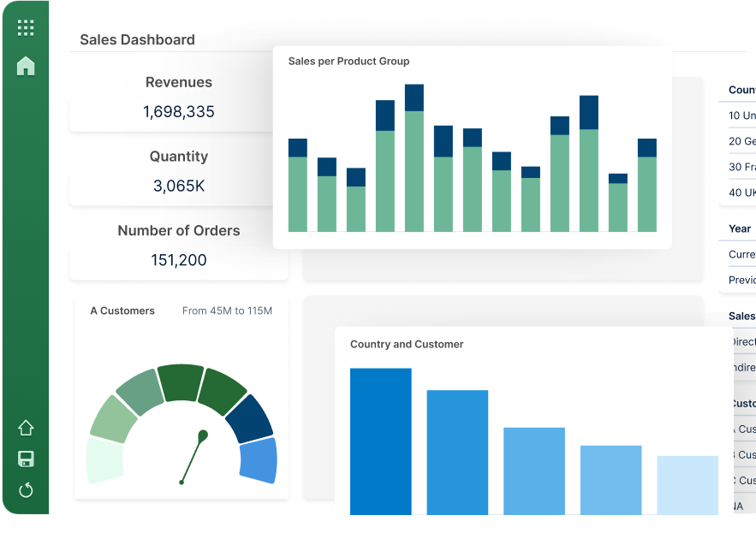Select the Current year filter
Screen dimensions: 756x533
coord(741,254)
